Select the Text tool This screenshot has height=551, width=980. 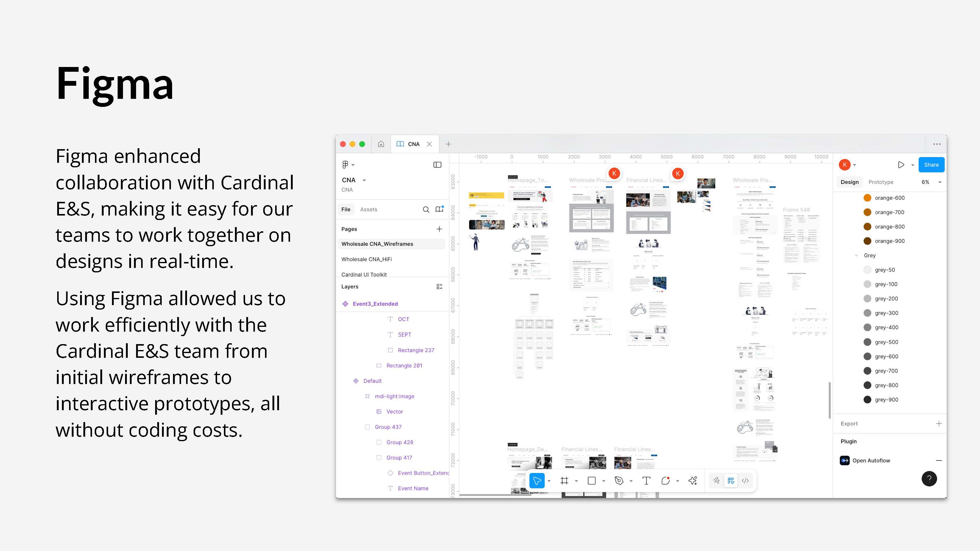pyautogui.click(x=646, y=481)
